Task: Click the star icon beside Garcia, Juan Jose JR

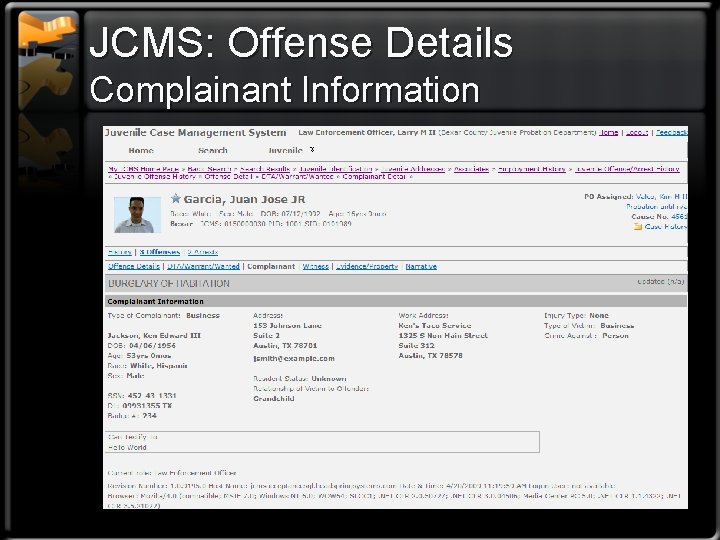Action: pyautogui.click(x=175, y=198)
